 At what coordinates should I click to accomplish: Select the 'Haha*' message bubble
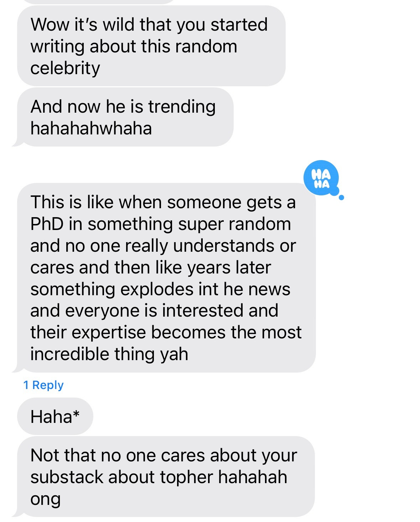click(55, 416)
